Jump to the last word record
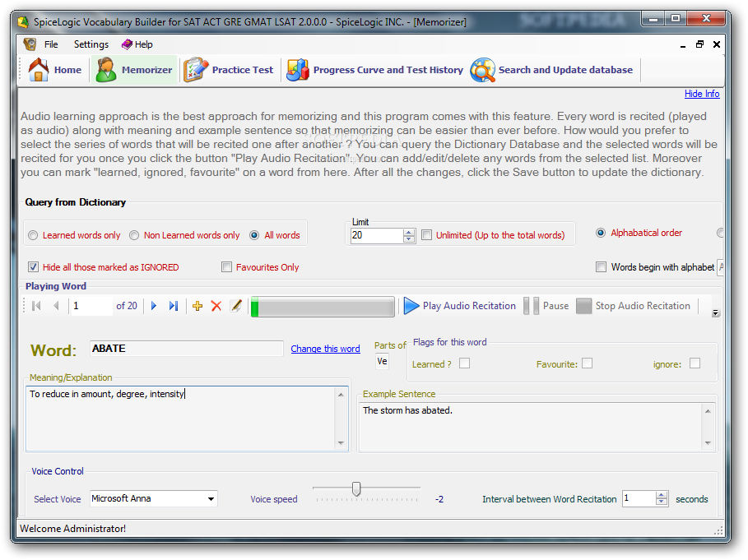This screenshot has height=560, width=748. (x=174, y=306)
